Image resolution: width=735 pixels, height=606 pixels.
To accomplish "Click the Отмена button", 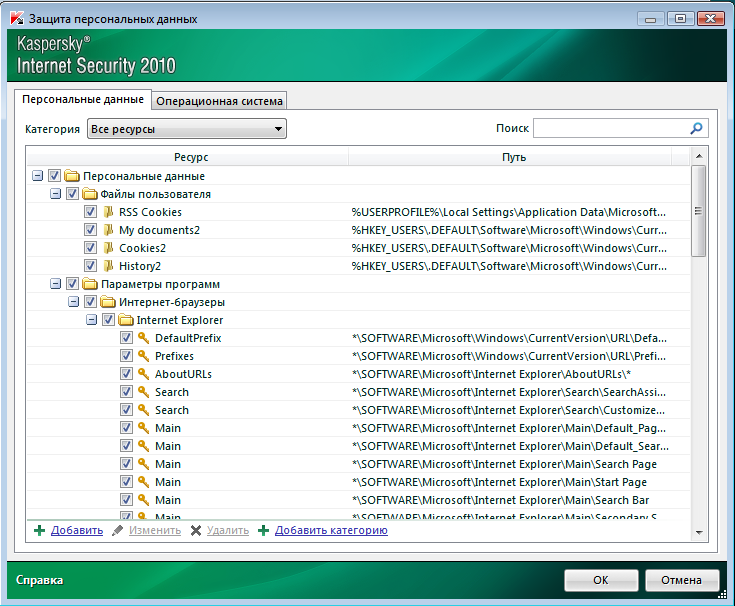I will [682, 580].
